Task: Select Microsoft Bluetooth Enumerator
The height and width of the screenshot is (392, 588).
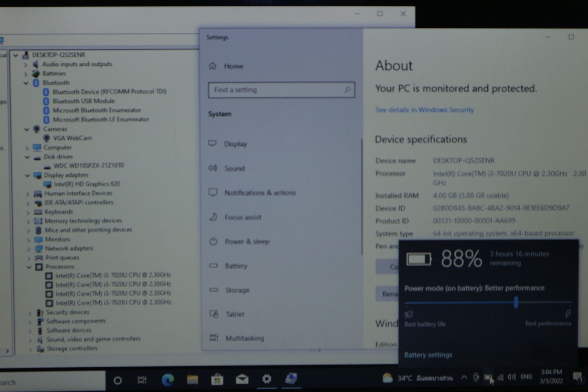Action: (97, 110)
